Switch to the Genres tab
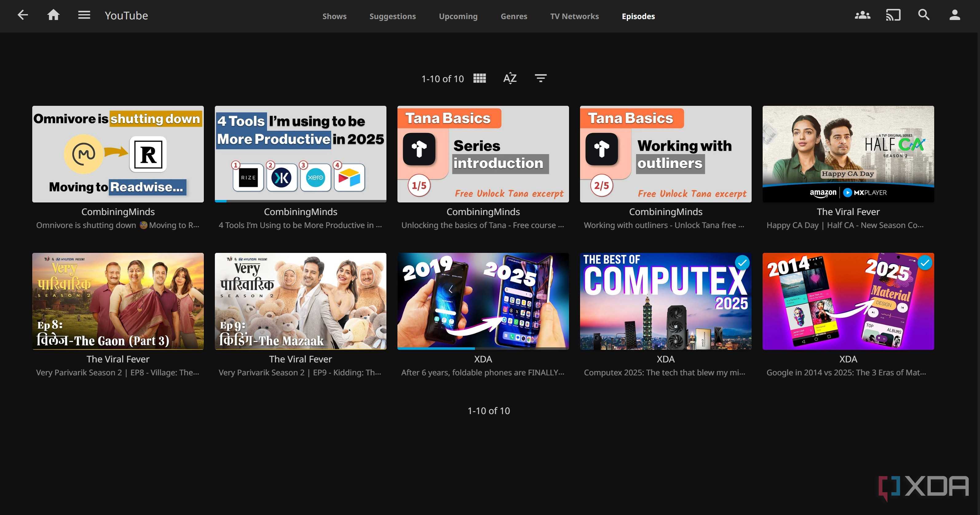980x515 pixels. [x=514, y=16]
